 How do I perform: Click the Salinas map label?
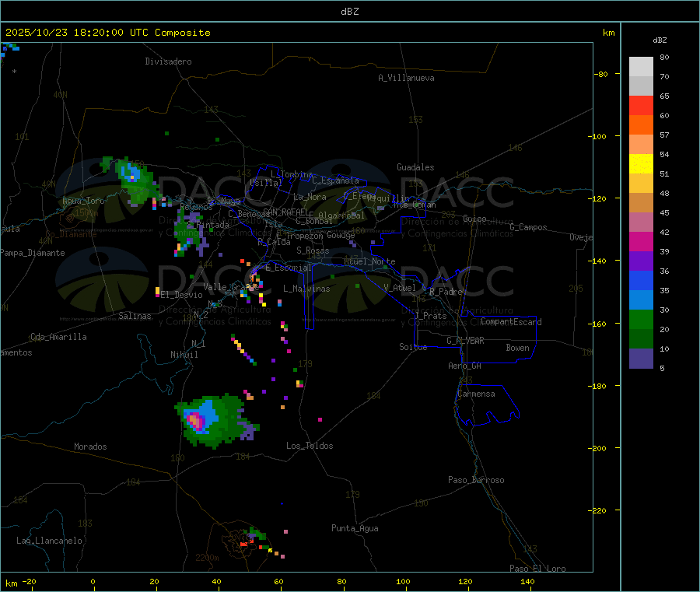135,316
